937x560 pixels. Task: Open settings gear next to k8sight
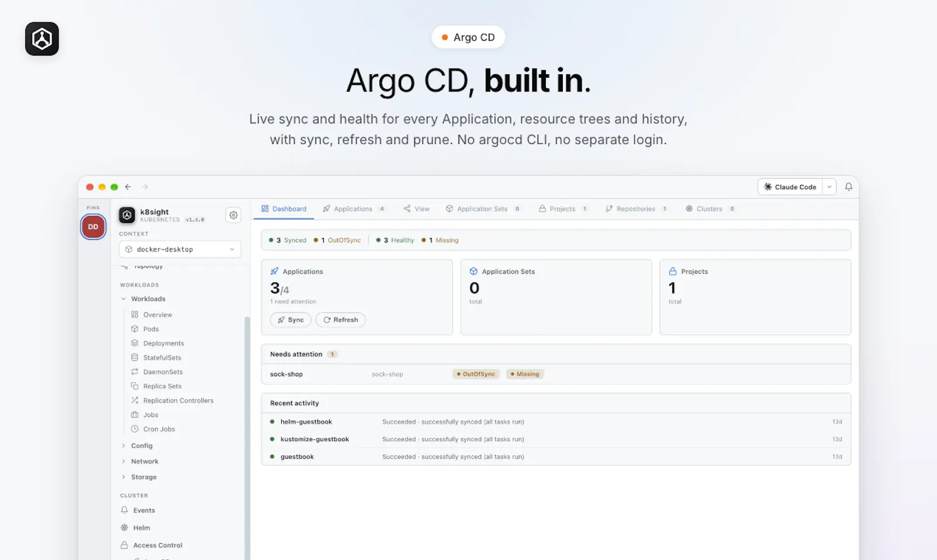(x=233, y=215)
